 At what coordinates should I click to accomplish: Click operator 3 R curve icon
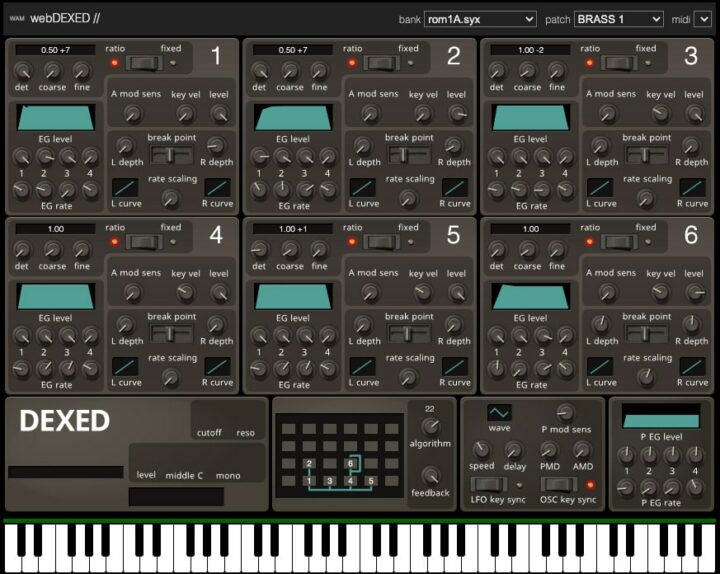692,187
